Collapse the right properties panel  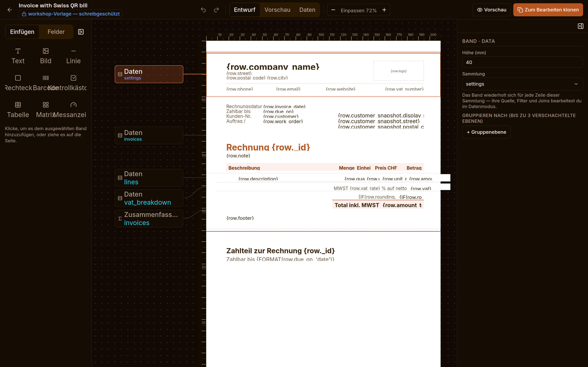[x=580, y=26]
